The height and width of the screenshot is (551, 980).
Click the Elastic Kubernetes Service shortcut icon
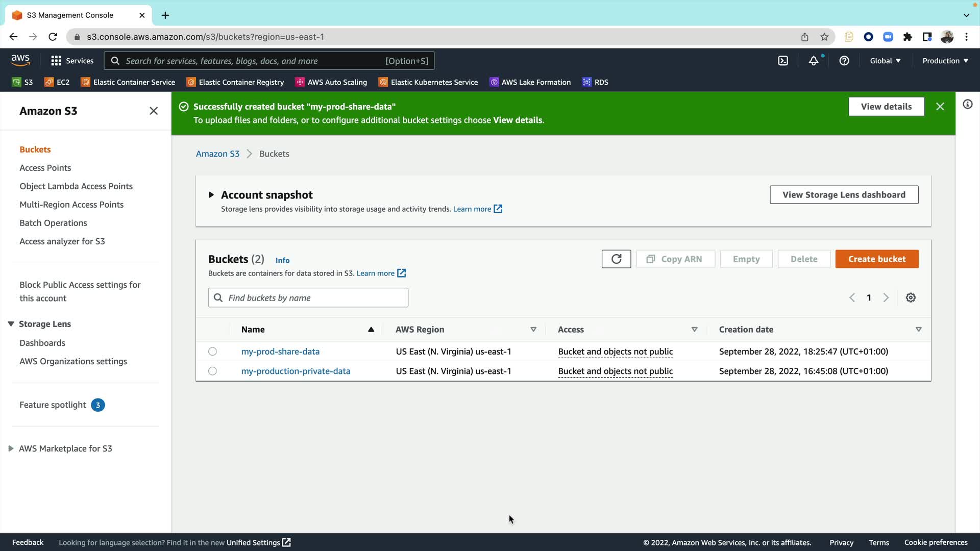tap(383, 82)
